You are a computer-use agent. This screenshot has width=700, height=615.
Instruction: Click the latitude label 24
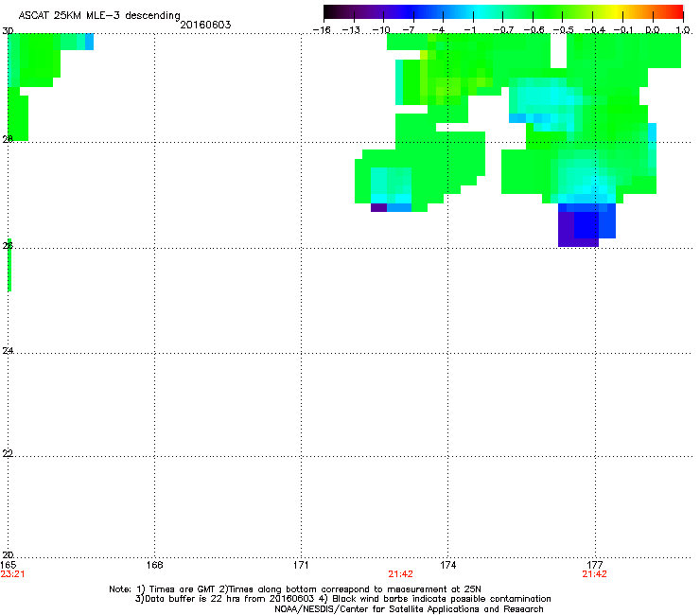click(8, 351)
